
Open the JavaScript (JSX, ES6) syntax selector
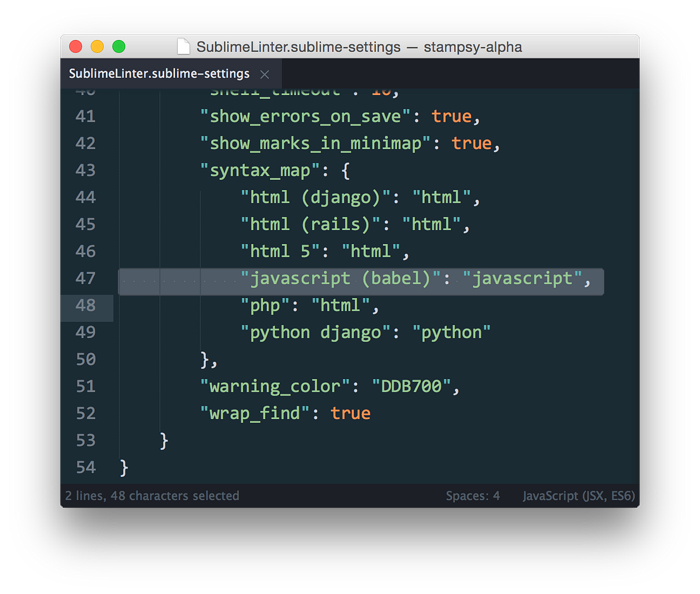(x=578, y=496)
